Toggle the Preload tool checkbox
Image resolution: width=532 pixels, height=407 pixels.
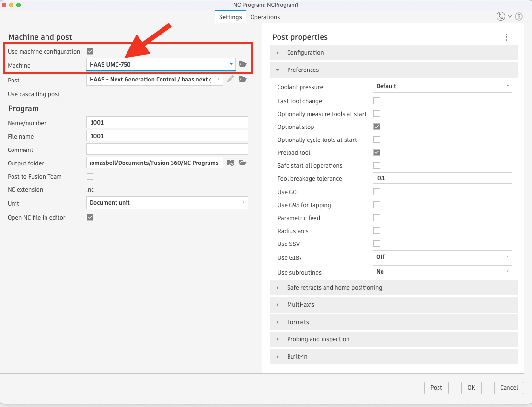[377, 152]
